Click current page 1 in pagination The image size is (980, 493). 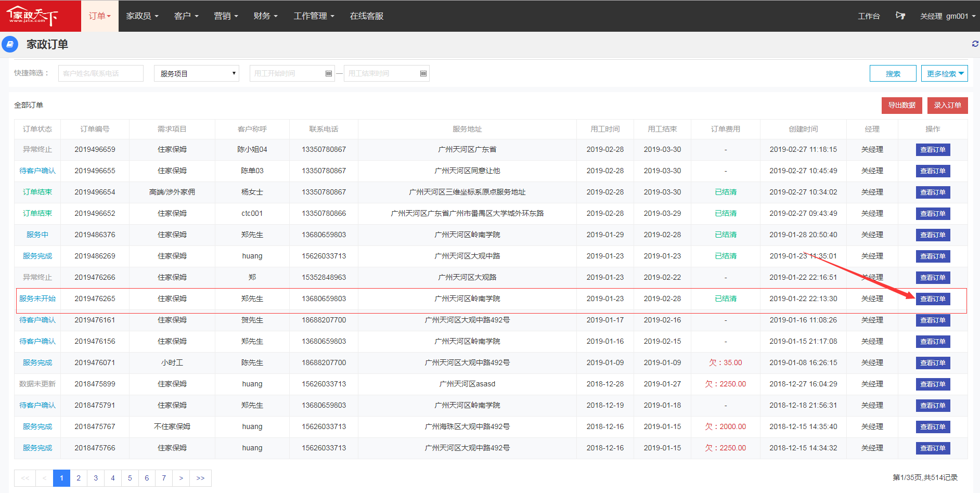click(x=61, y=478)
